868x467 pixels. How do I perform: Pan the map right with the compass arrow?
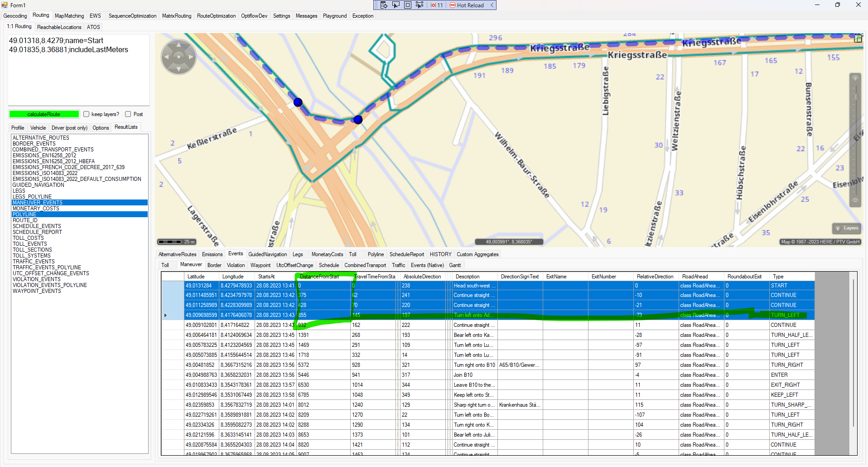click(x=191, y=57)
